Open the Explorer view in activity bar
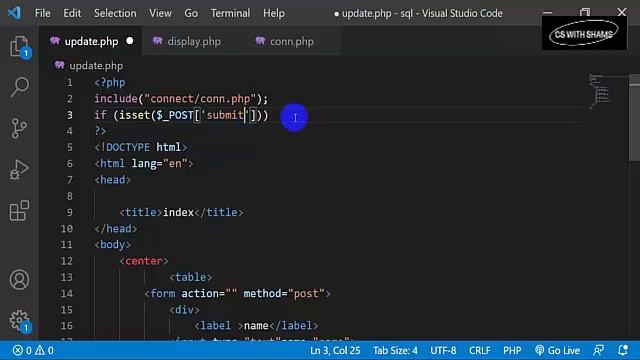640x360 pixels. pos(19,47)
